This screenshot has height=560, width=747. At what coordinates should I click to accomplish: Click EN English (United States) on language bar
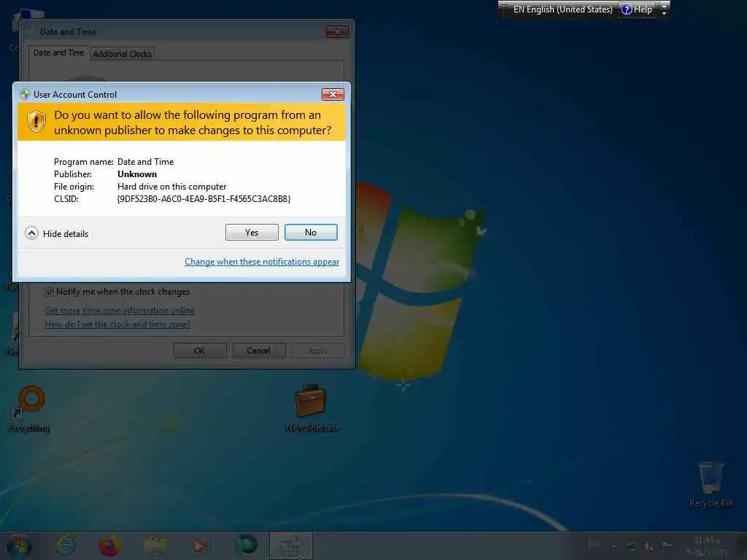(x=562, y=9)
